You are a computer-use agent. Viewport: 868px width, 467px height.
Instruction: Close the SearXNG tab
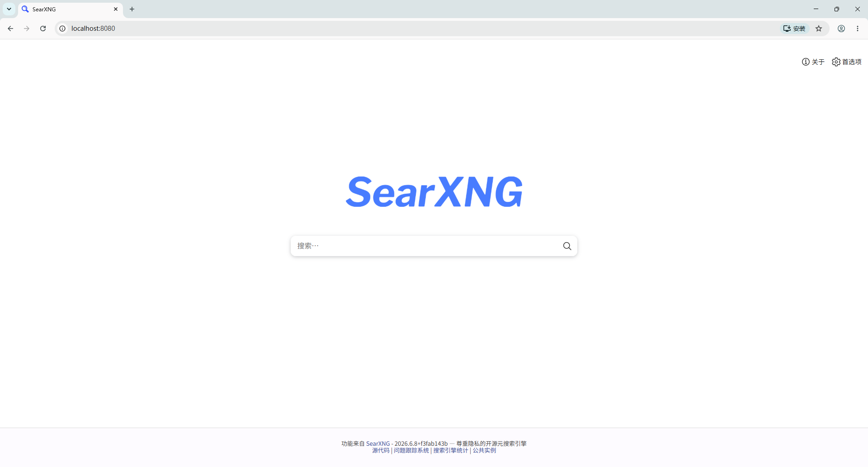116,9
